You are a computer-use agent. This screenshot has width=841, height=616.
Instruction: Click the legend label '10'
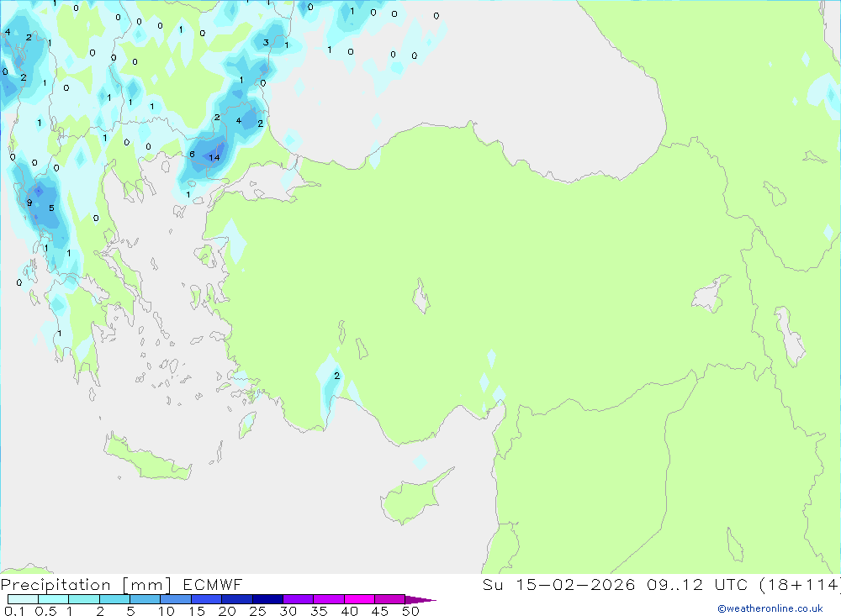click(167, 611)
